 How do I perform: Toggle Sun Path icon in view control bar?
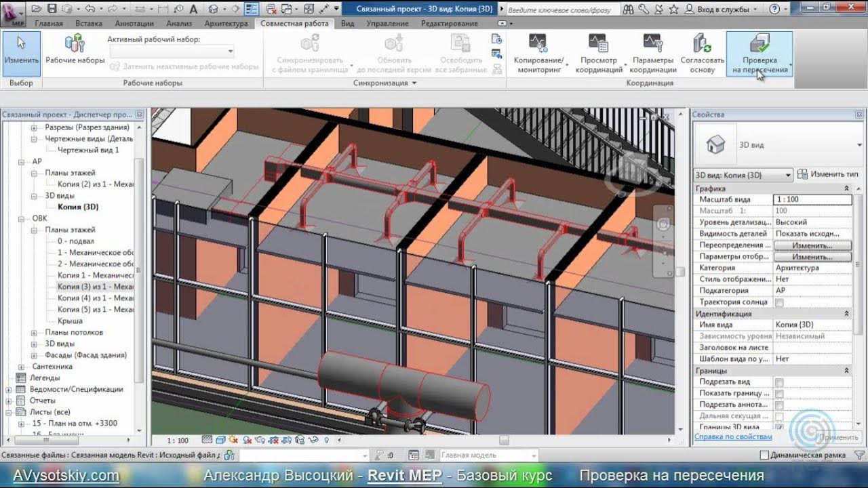pyautogui.click(x=233, y=441)
